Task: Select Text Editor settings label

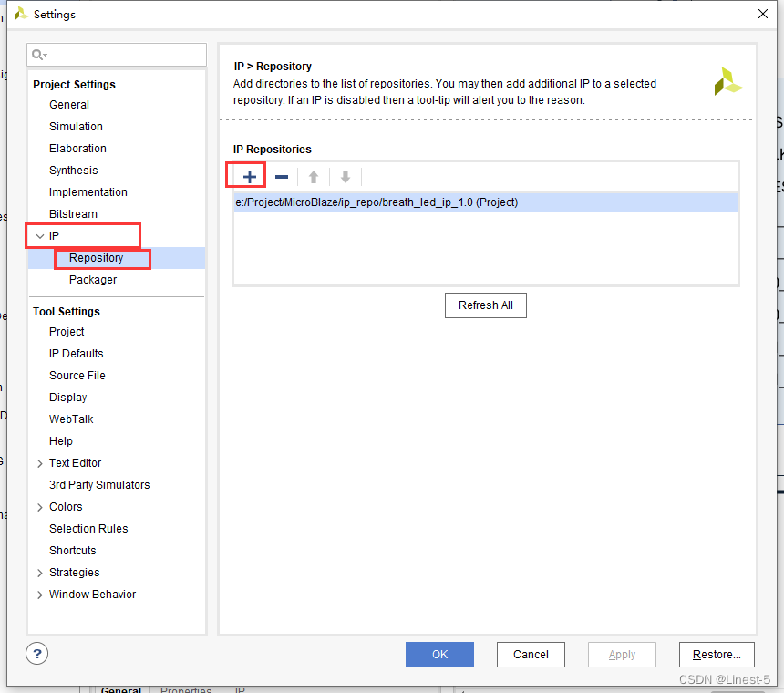Action: click(x=75, y=463)
